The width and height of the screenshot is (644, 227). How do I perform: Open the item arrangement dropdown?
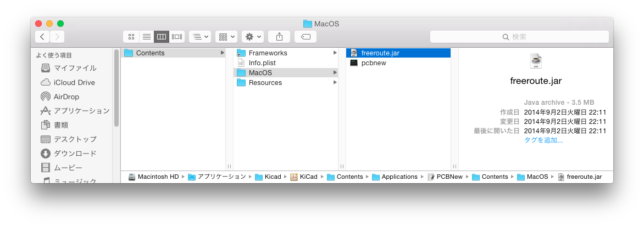[200, 37]
